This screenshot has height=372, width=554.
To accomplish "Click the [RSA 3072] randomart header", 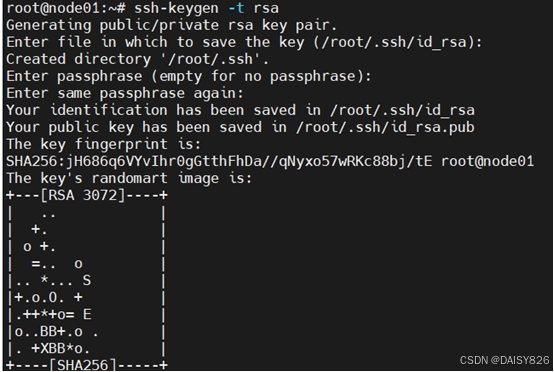I will [83, 195].
